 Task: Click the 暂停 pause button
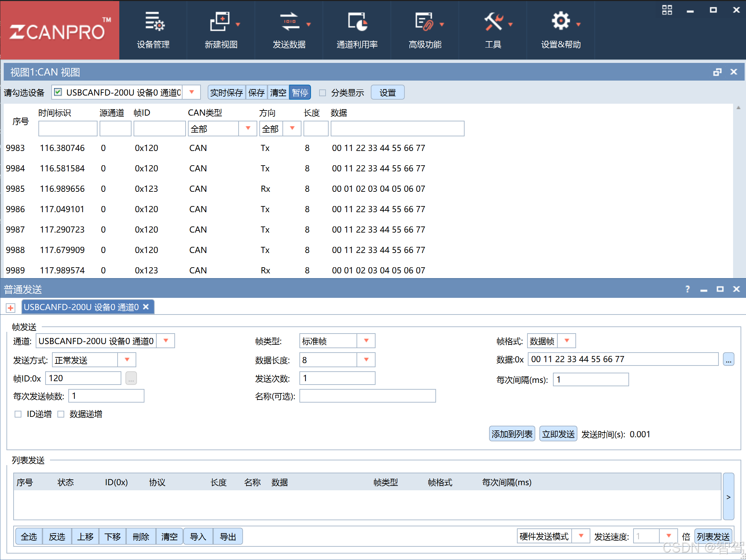[300, 92]
